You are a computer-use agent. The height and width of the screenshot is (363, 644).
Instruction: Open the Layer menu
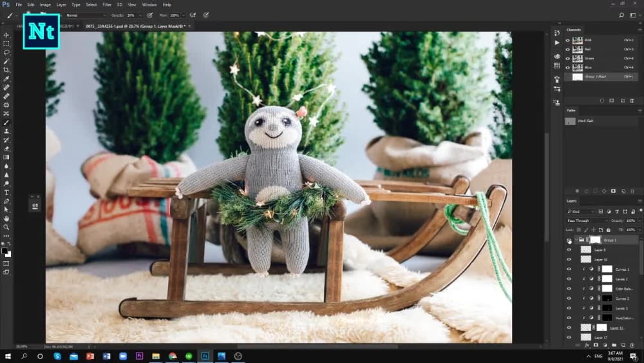pos(61,5)
